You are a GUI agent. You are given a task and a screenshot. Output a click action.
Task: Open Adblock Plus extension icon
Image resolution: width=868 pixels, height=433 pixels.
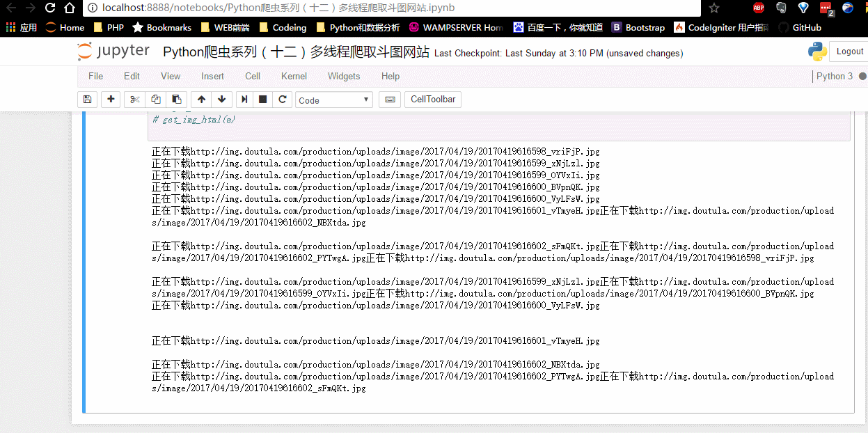759,8
